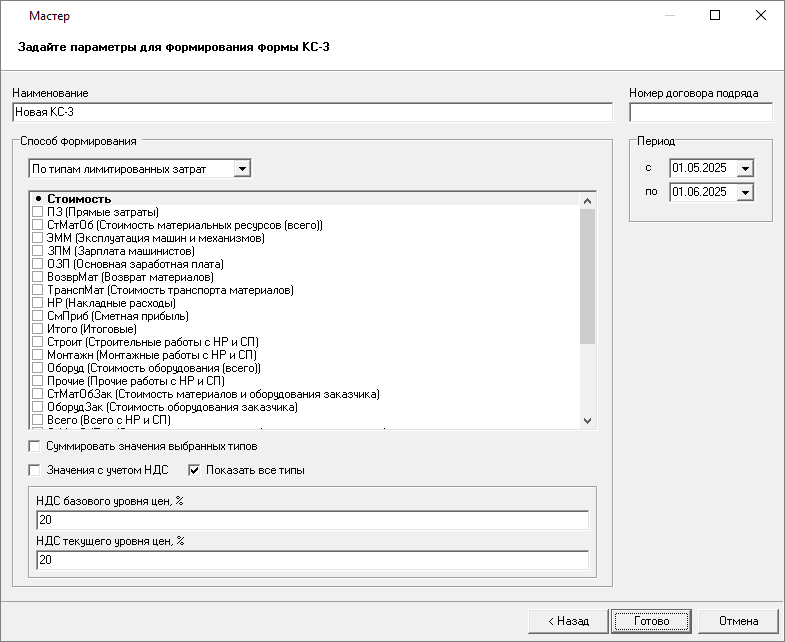This screenshot has width=785, height=642.
Task: Click the Наименование text field
Action: (x=312, y=112)
